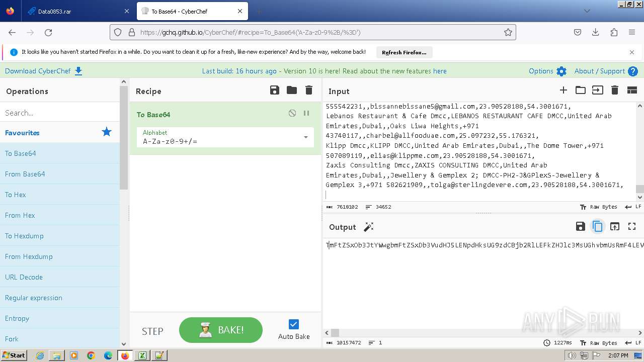Screen dimensions: 644x362
Task: Dismiss the Firefox refresh notification bar
Action: (x=632, y=52)
